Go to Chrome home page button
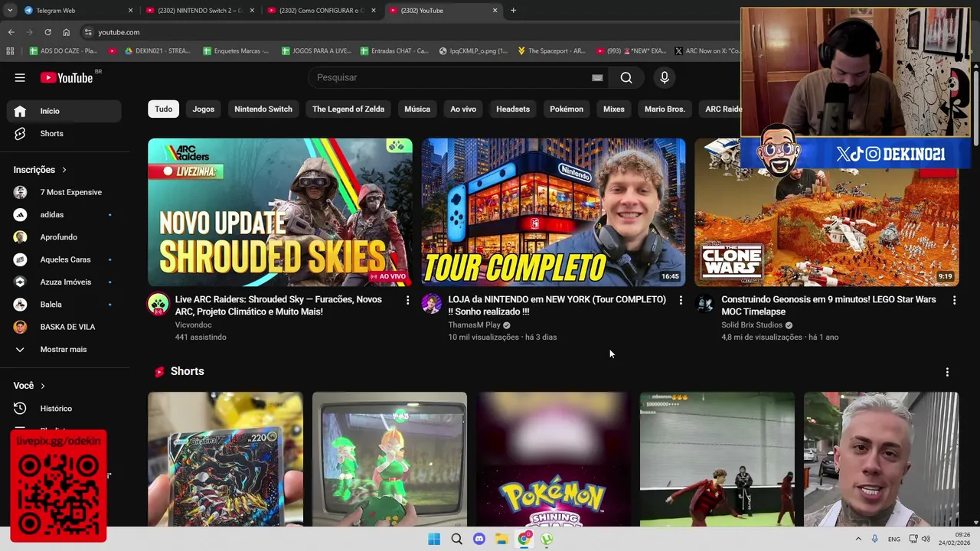This screenshot has height=551, width=980. [66, 32]
